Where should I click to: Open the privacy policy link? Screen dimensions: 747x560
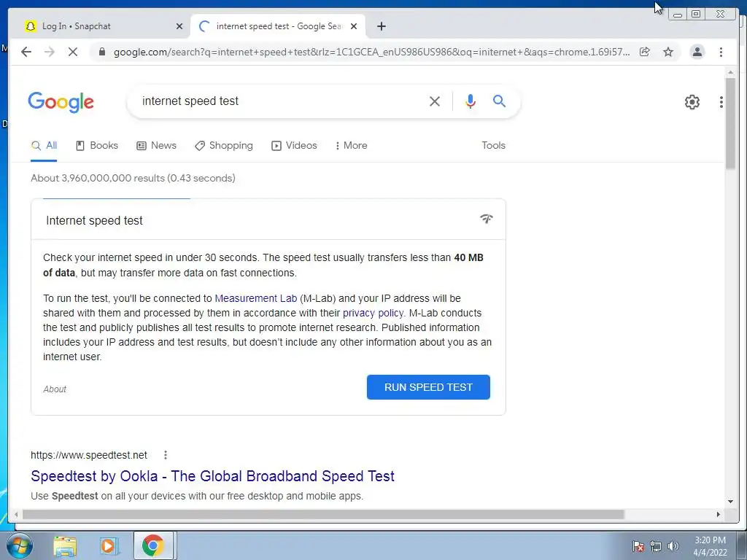click(x=373, y=313)
